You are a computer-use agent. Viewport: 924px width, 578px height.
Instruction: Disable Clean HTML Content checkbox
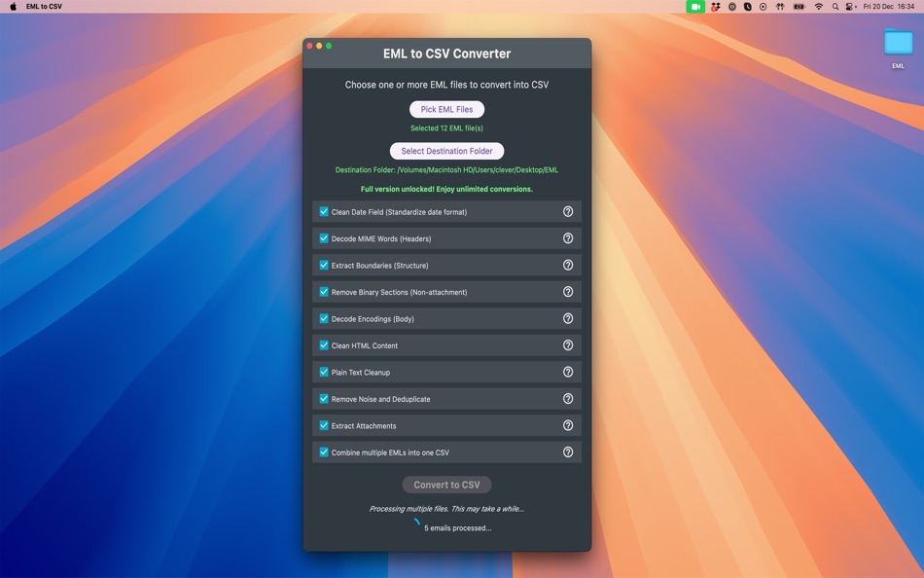click(324, 345)
